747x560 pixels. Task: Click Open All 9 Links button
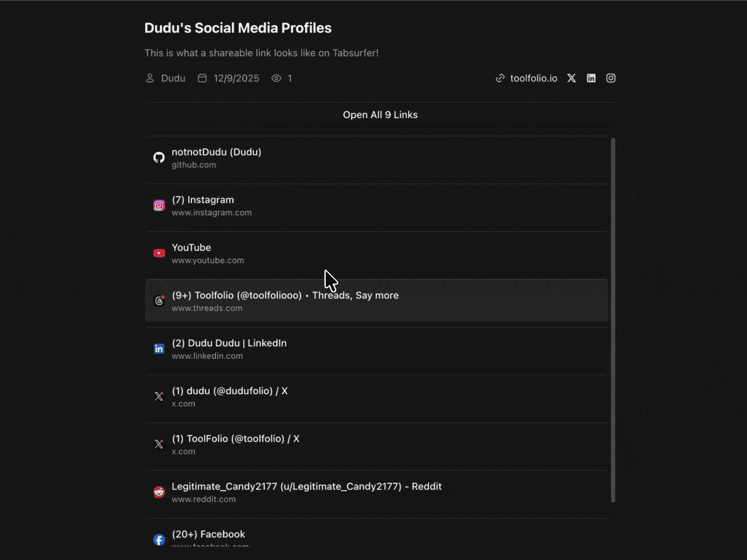pos(380,115)
